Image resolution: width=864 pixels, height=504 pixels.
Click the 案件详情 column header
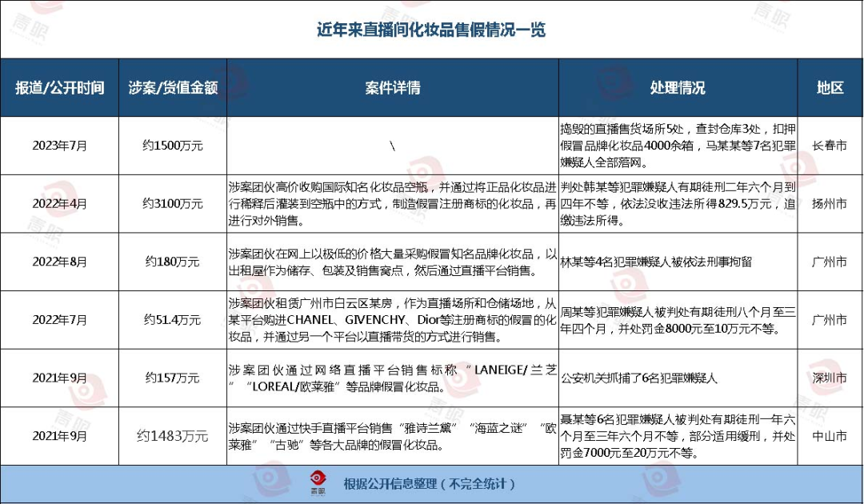pyautogui.click(x=392, y=88)
